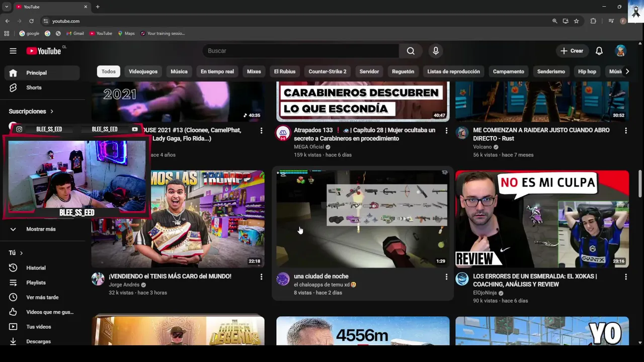Select the El Rubius chip
The image size is (644, 362).
[285, 71]
